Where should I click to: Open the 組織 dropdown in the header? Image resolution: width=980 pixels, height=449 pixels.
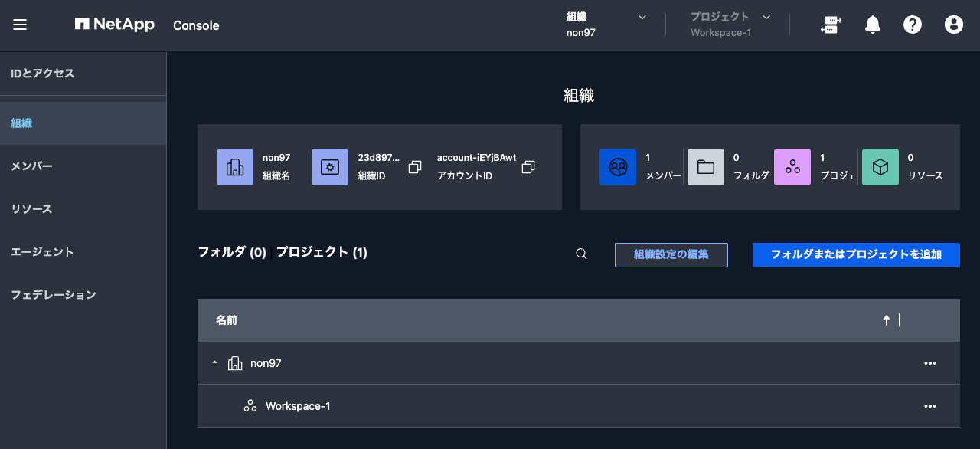coord(606,25)
